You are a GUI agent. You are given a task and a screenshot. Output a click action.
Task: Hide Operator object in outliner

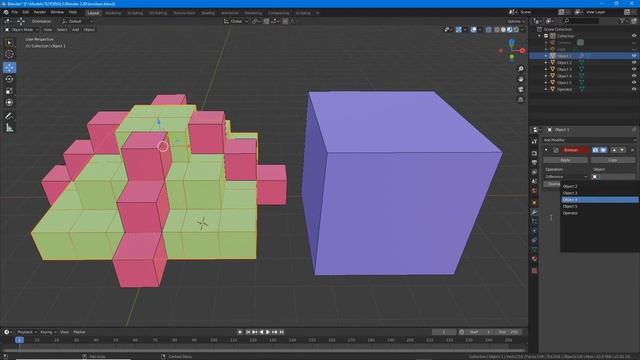pos(634,89)
